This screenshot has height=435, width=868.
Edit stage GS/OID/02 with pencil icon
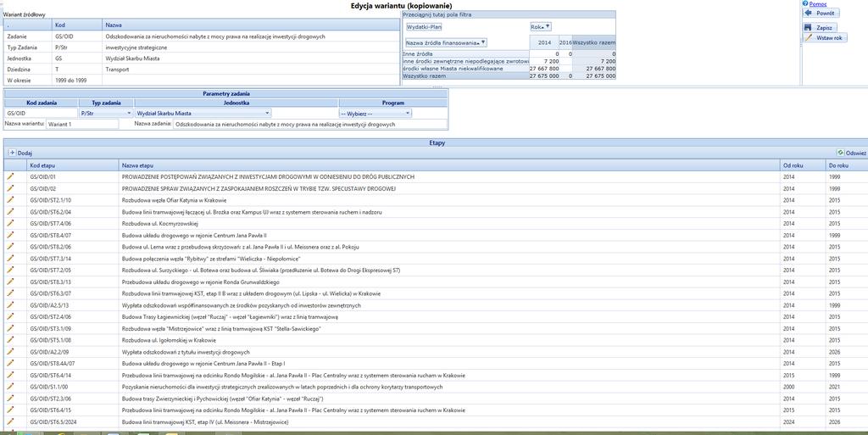click(x=10, y=188)
